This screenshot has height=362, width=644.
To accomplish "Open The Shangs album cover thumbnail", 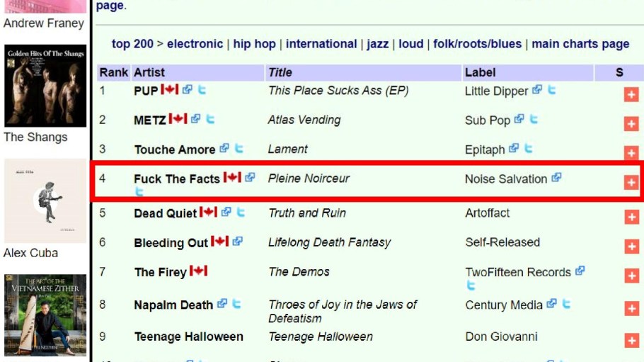I will coord(45,86).
